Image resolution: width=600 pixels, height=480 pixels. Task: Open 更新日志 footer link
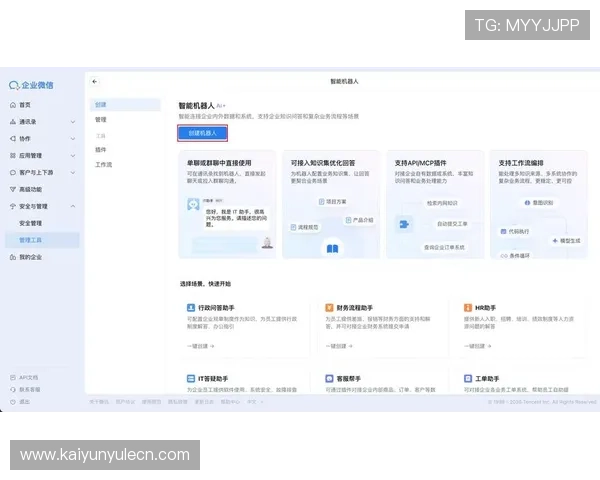point(204,402)
